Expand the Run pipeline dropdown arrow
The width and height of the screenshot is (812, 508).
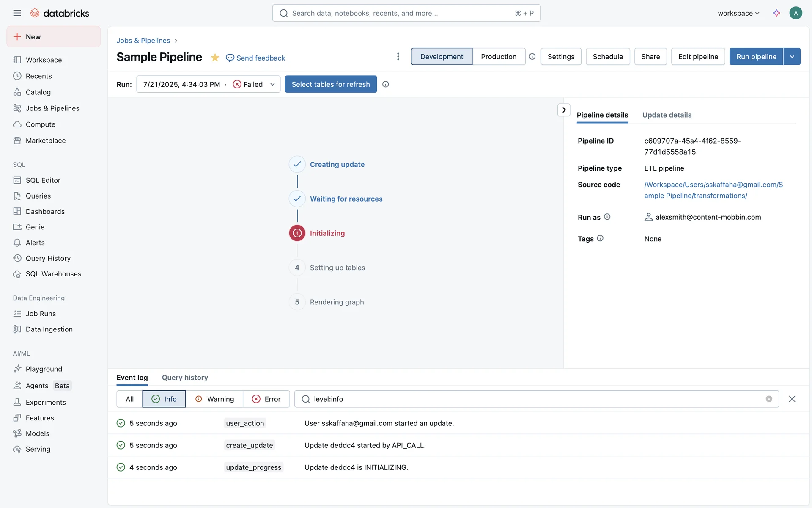pos(792,57)
